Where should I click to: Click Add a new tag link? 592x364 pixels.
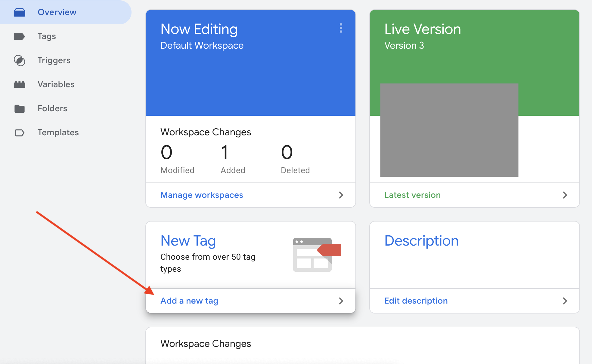click(189, 301)
